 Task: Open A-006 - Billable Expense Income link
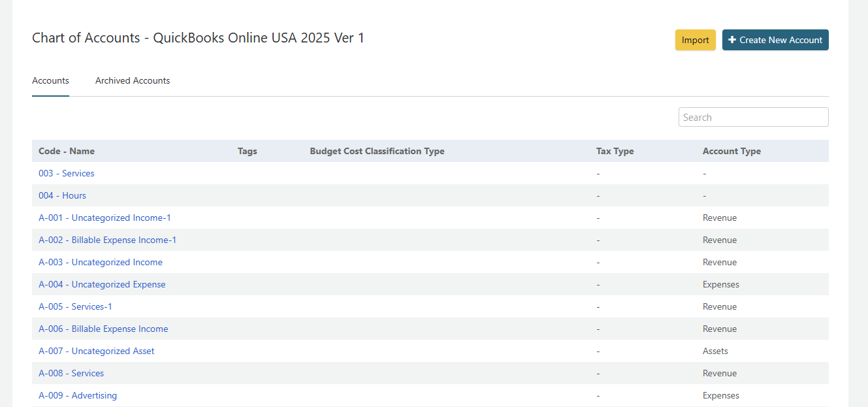click(x=103, y=329)
